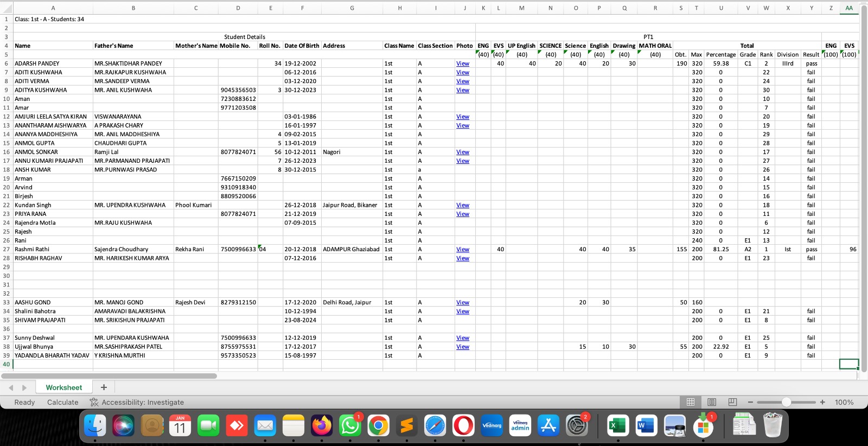The width and height of the screenshot is (868, 446).
Task: Open the App Store from dock
Action: pyautogui.click(x=548, y=426)
